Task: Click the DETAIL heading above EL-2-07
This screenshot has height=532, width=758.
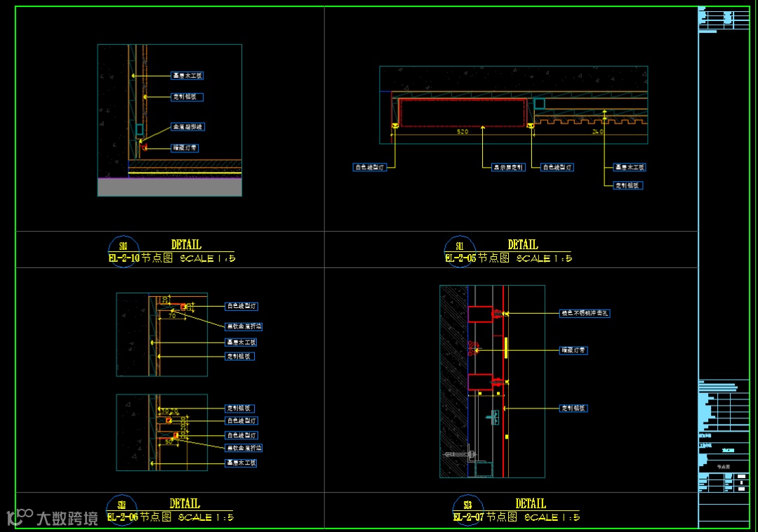Action: tap(531, 503)
